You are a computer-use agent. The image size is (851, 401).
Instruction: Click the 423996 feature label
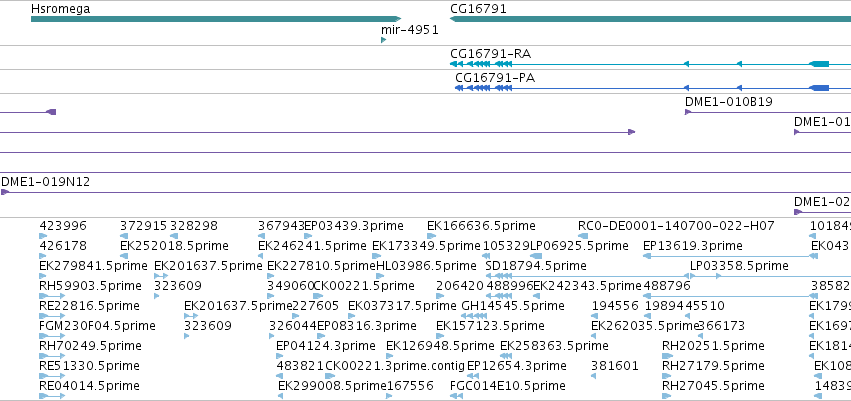click(63, 225)
